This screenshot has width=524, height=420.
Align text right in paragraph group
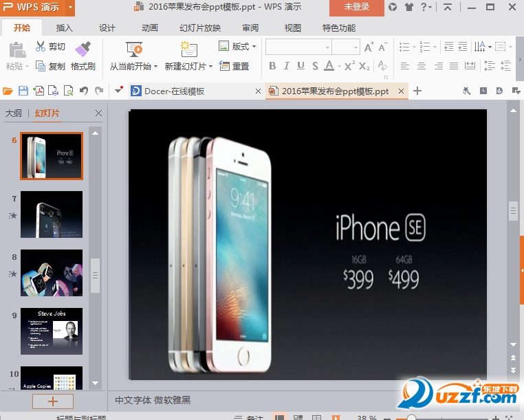tap(438, 66)
